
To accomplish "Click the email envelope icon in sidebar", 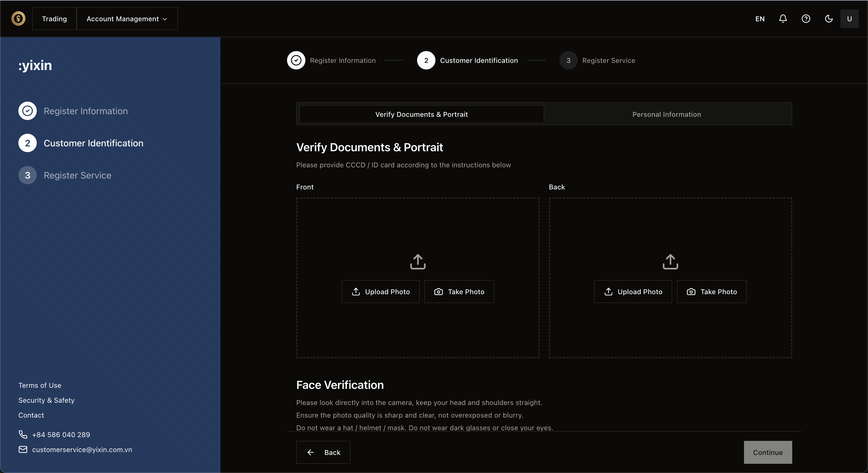I will pyautogui.click(x=23, y=449).
